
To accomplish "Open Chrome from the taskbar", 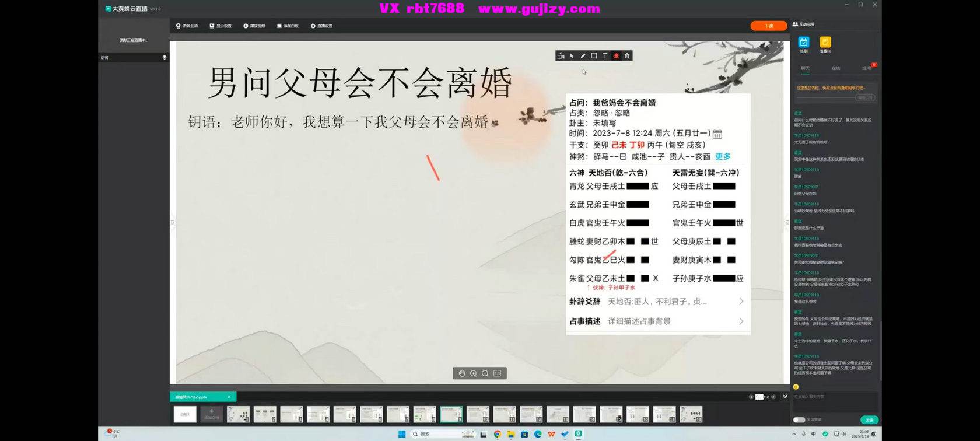I will click(x=498, y=434).
